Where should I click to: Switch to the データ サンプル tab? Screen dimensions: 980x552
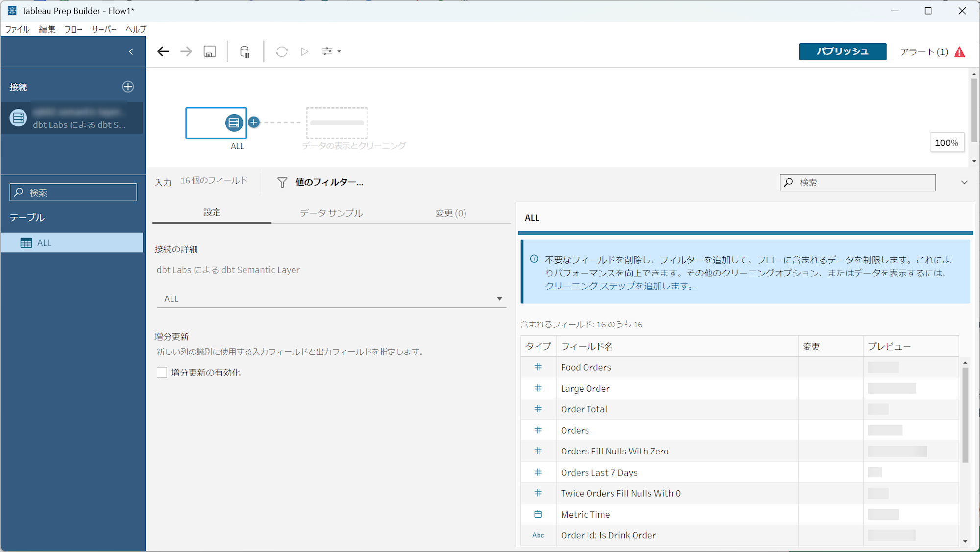[x=331, y=213]
